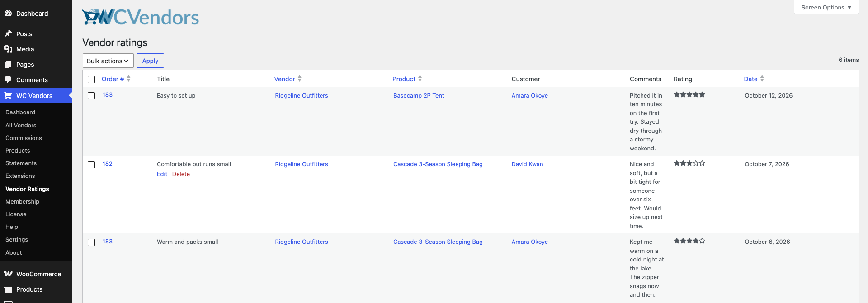Screen dimensions: 868x303
Task: Open Ridgeline Outfitters link in Basecamp 2P Tent row
Action: point(302,95)
